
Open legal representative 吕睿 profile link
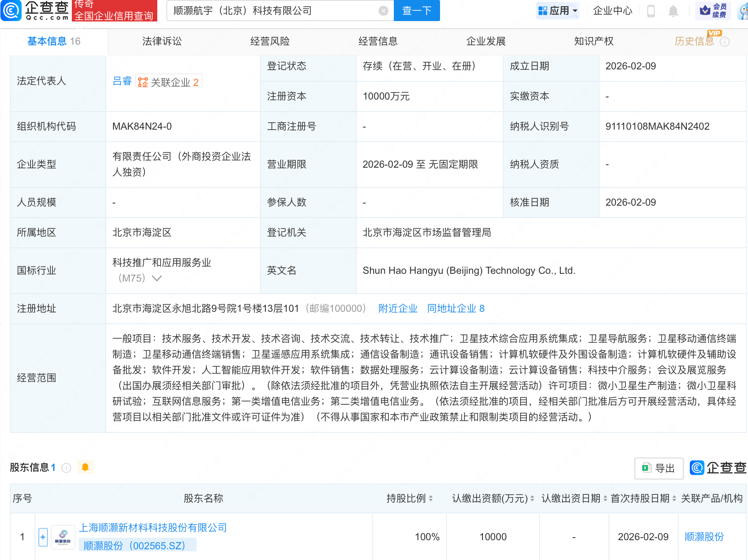(122, 81)
